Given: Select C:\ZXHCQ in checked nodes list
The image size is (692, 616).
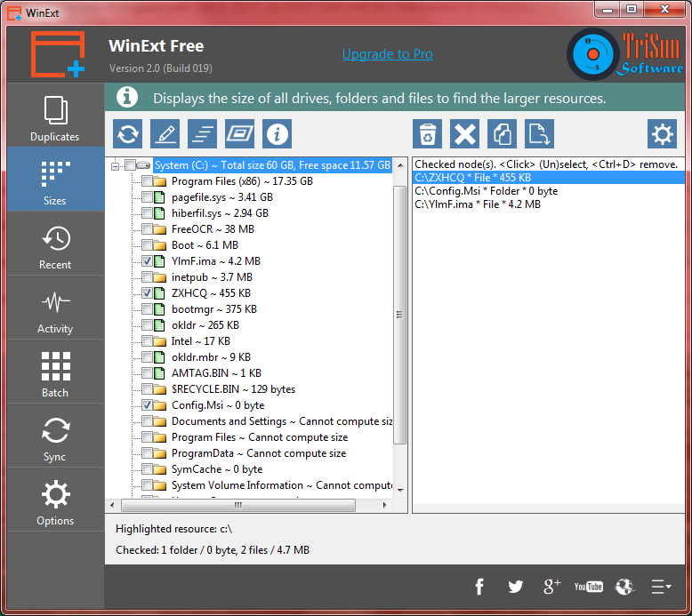Looking at the screenshot, I should [x=549, y=178].
